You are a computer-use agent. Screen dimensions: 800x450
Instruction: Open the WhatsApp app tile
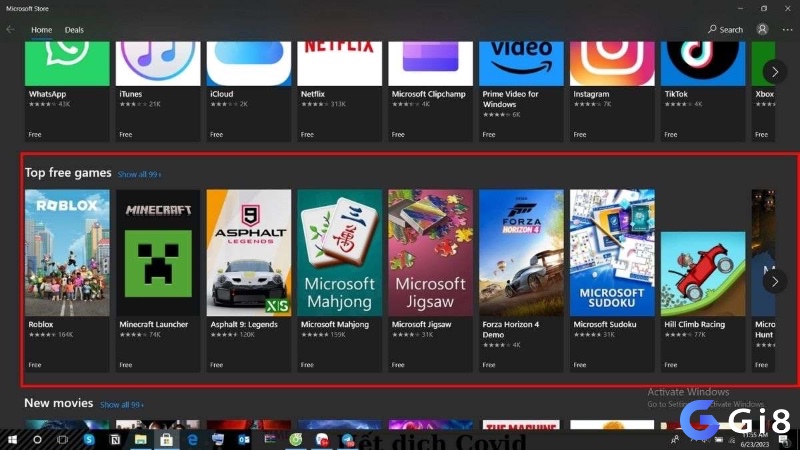tap(67, 91)
